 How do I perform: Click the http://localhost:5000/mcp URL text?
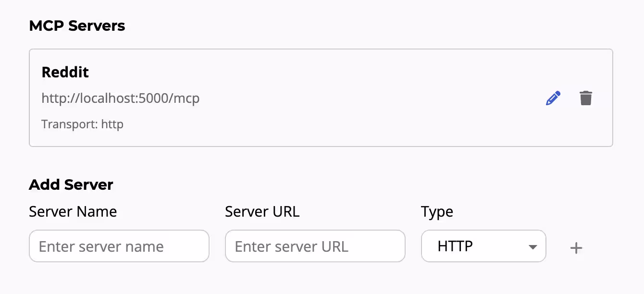point(120,98)
